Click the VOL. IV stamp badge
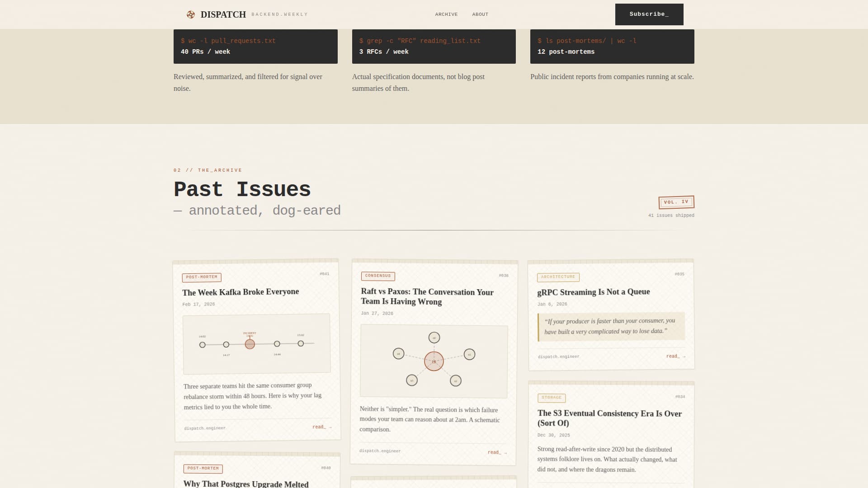 coord(676,202)
